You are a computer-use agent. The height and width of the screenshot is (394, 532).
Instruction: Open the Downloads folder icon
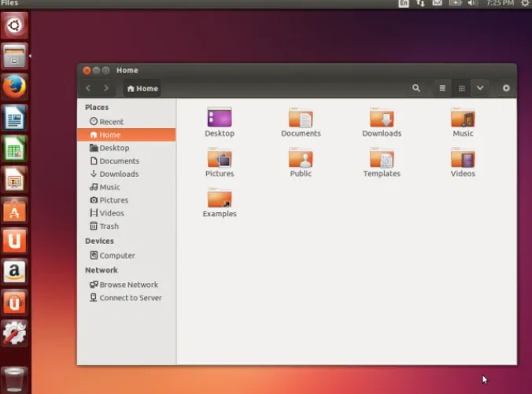click(x=382, y=119)
